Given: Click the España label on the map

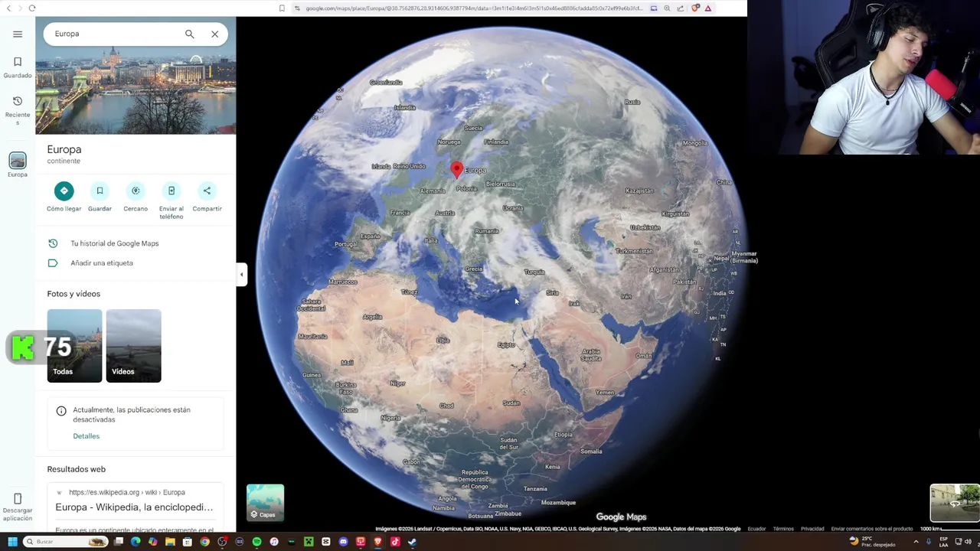Looking at the screenshot, I should pos(371,236).
